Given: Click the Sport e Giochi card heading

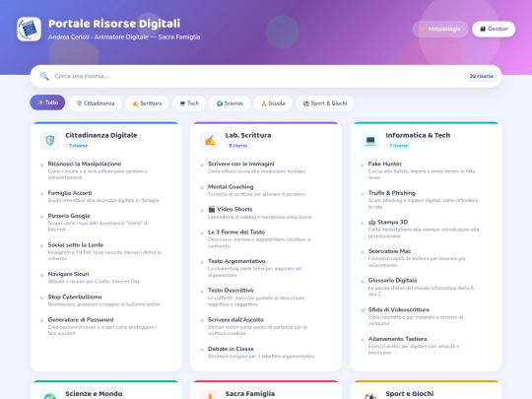Looking at the screenshot, I should [x=410, y=393].
